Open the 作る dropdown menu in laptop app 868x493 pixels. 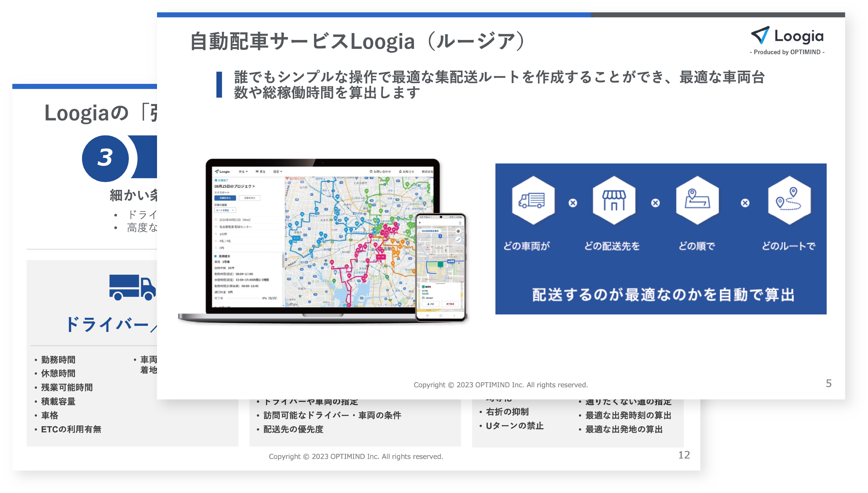tap(243, 172)
